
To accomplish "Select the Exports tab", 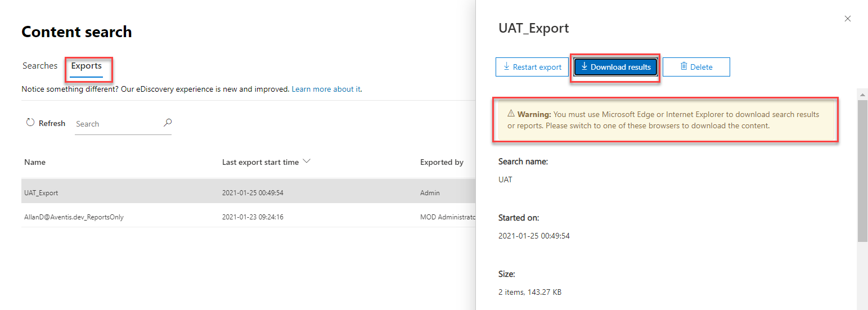I will click(x=86, y=66).
